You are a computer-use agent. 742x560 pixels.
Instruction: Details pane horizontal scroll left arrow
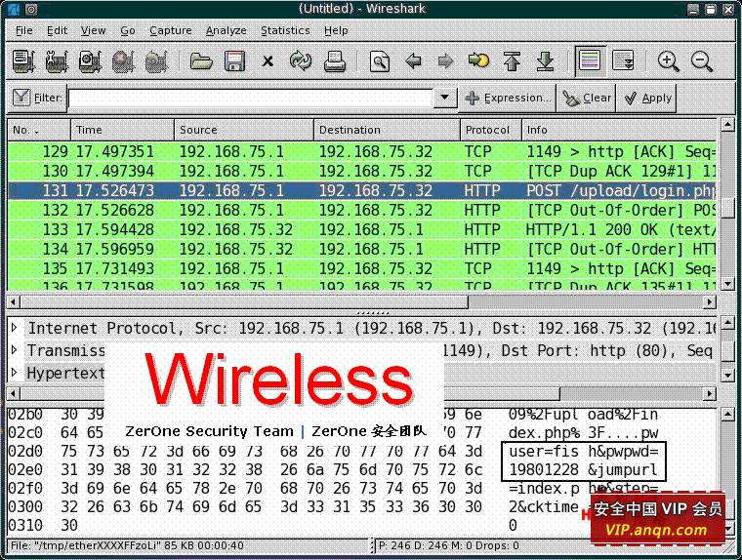[14, 393]
